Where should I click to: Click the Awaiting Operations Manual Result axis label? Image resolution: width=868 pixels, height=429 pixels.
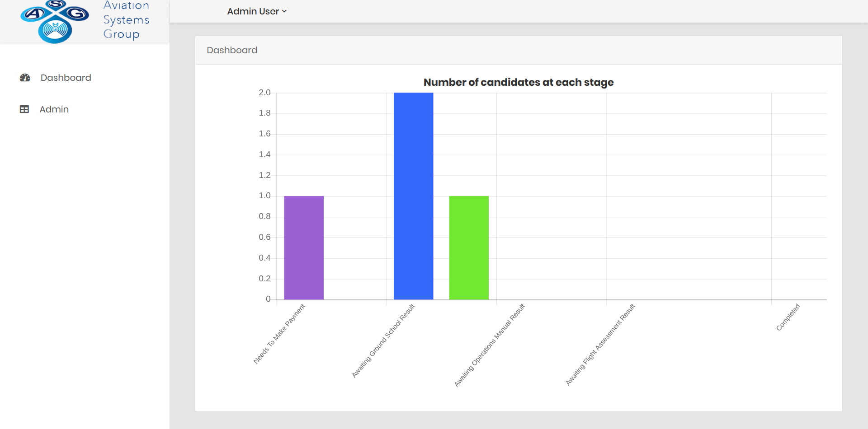[x=490, y=345]
